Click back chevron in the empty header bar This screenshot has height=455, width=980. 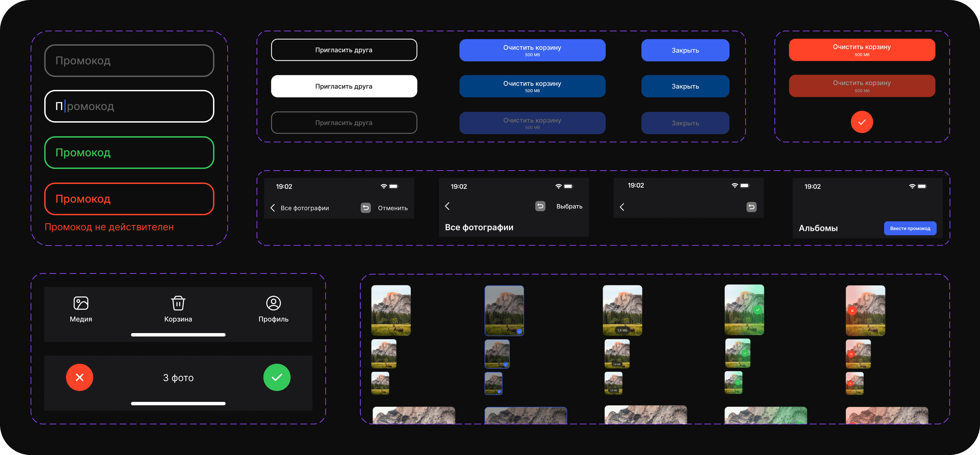click(x=622, y=207)
